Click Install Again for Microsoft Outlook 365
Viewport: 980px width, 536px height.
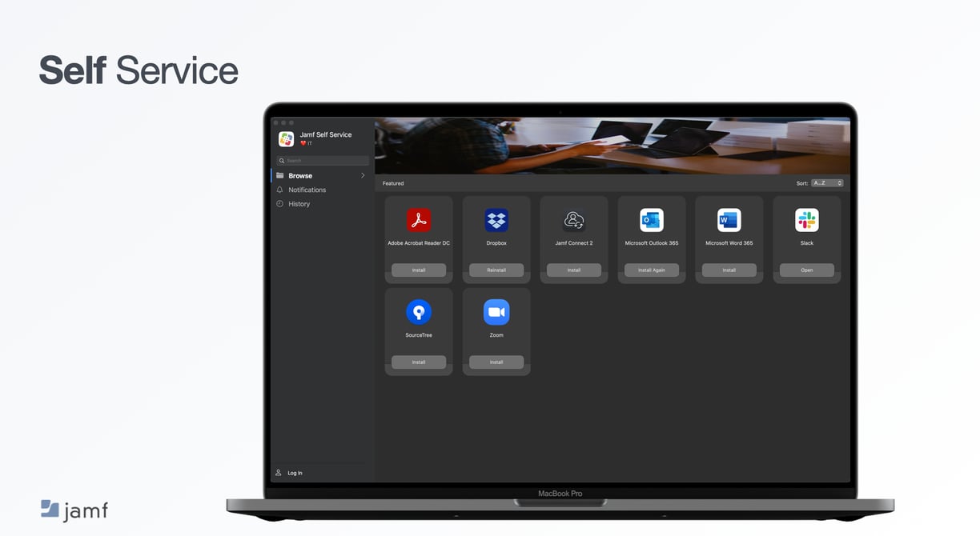click(652, 270)
